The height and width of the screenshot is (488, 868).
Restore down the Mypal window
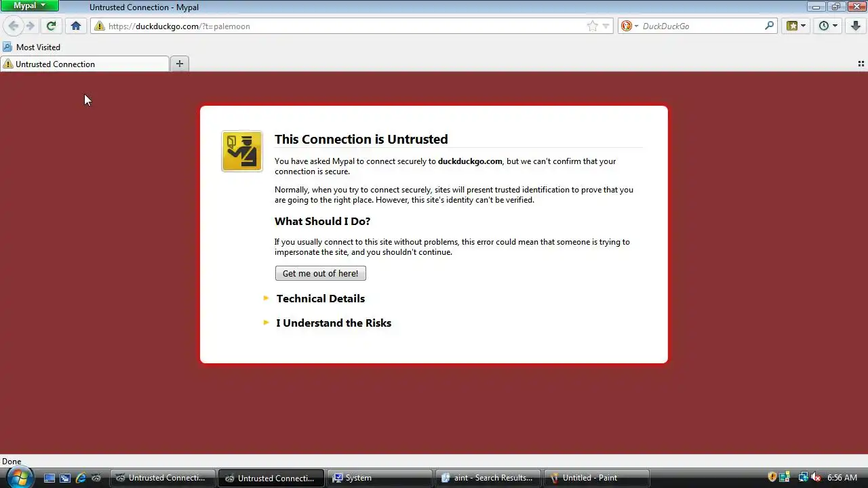click(835, 6)
